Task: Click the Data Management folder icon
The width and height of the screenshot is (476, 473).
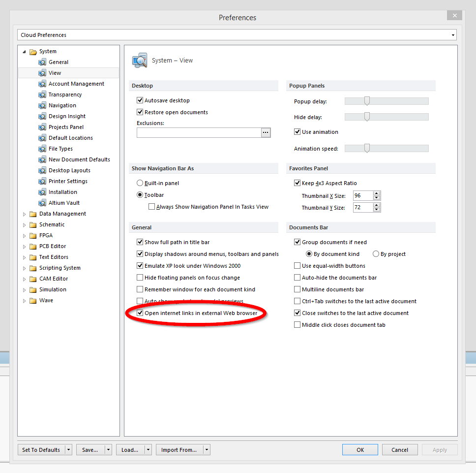Action: pyautogui.click(x=33, y=214)
